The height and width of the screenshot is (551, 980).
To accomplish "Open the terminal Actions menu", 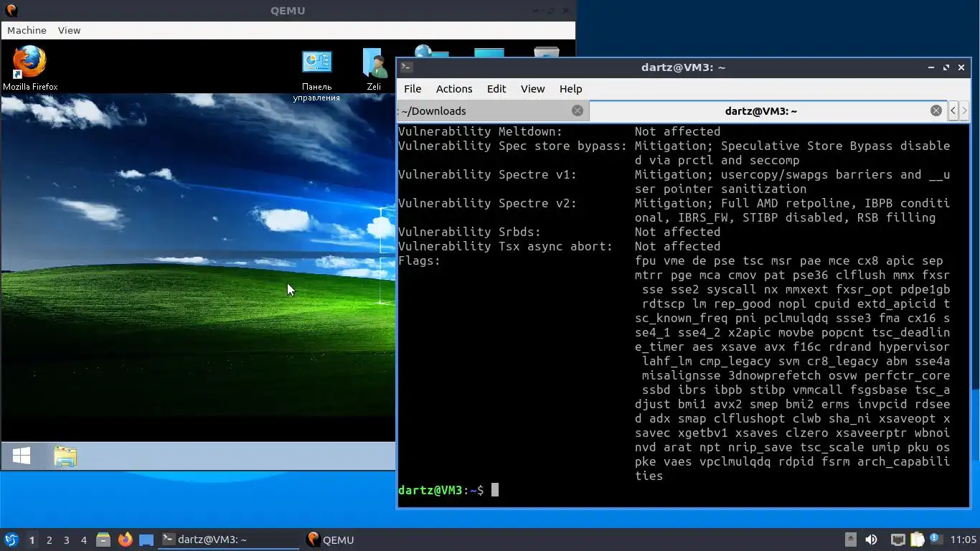I will coord(454,89).
